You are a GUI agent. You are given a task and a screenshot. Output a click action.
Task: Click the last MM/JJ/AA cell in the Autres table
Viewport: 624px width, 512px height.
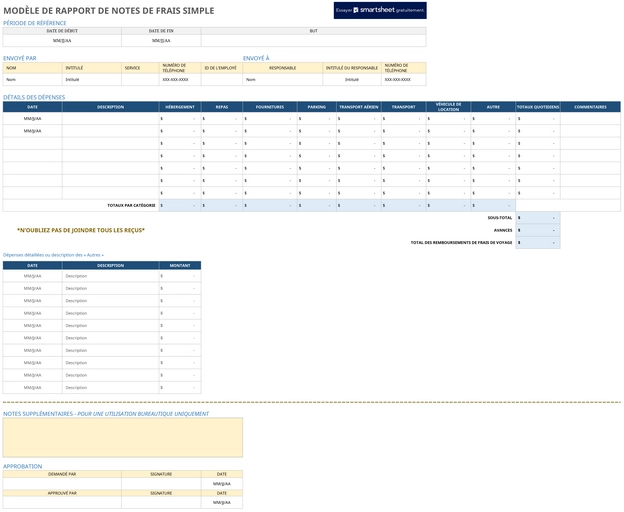tap(32, 387)
